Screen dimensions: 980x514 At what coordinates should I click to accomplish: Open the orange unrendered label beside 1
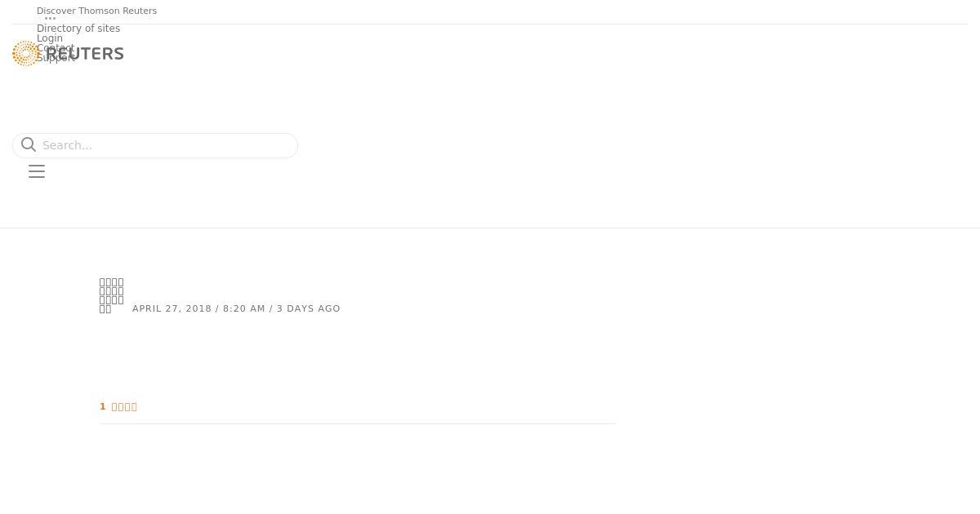[x=124, y=406]
